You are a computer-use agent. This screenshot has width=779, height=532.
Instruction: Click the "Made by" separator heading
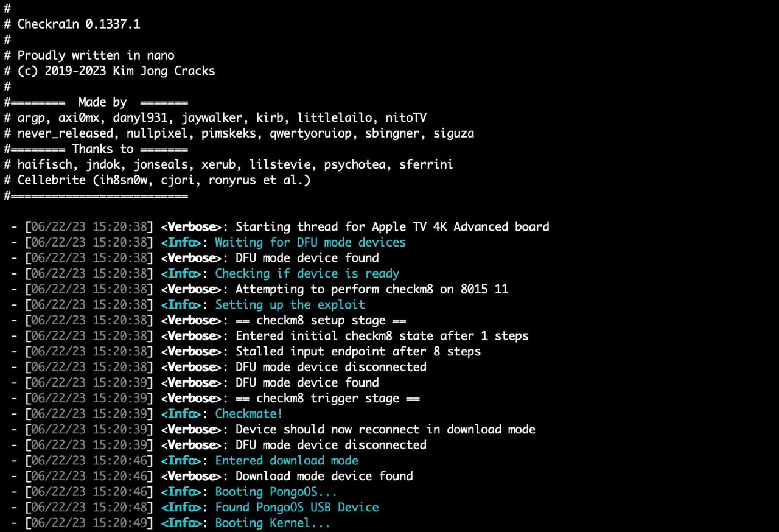[102, 102]
